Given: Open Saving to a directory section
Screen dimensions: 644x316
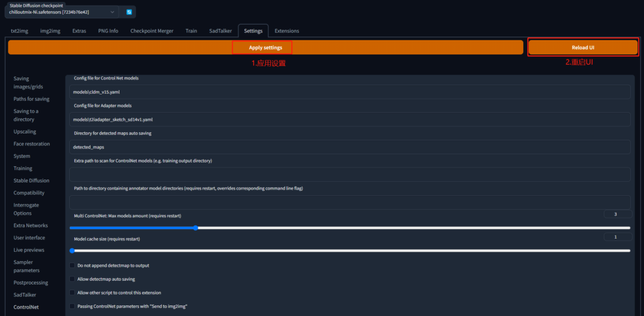Looking at the screenshot, I should click(26, 115).
